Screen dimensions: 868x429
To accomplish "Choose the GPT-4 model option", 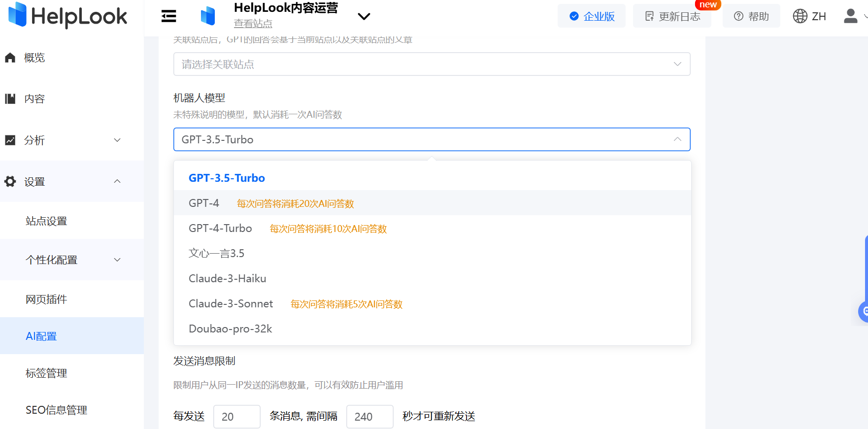I will tap(432, 203).
